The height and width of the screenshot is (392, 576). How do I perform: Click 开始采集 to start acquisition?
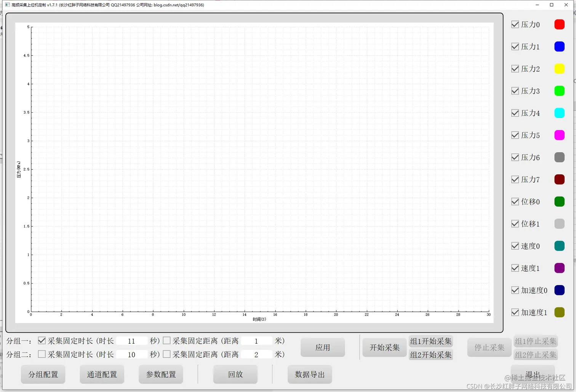(384, 347)
